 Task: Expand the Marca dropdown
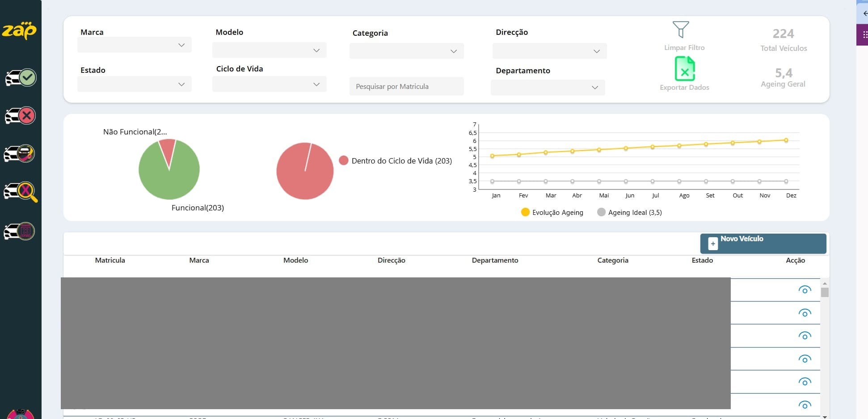pos(135,45)
